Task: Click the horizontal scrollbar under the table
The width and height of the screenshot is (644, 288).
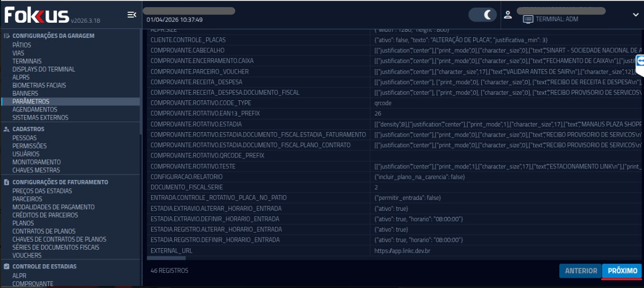Action: (166, 258)
